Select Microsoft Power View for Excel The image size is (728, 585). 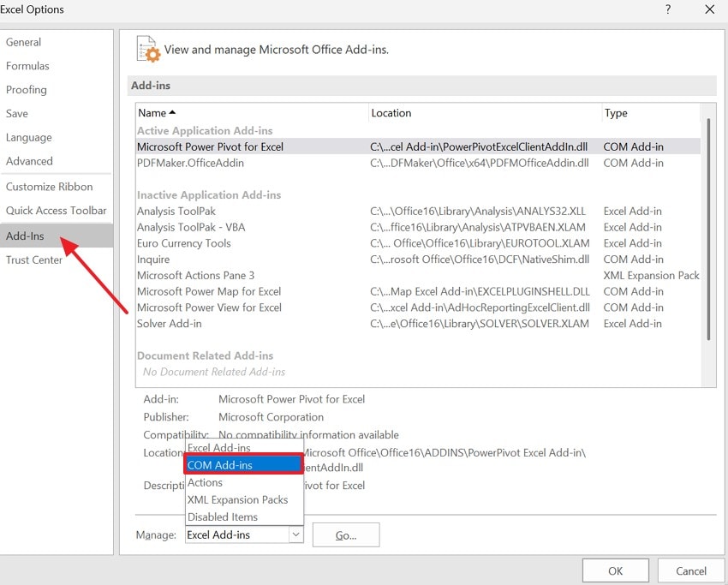point(209,307)
